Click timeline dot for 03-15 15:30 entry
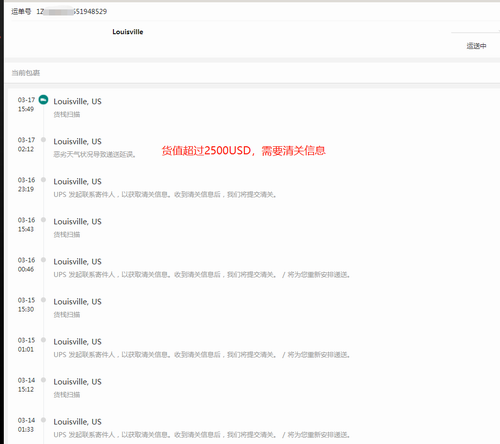 pyautogui.click(x=43, y=300)
